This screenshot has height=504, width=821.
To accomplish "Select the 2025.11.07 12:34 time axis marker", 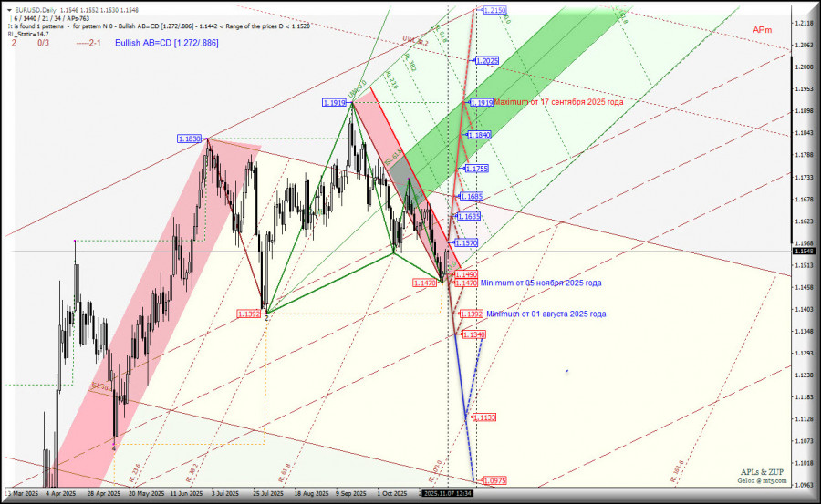I will (446, 493).
